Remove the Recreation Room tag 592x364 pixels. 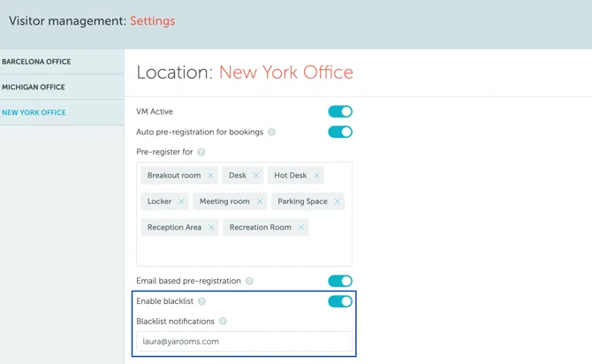(301, 228)
